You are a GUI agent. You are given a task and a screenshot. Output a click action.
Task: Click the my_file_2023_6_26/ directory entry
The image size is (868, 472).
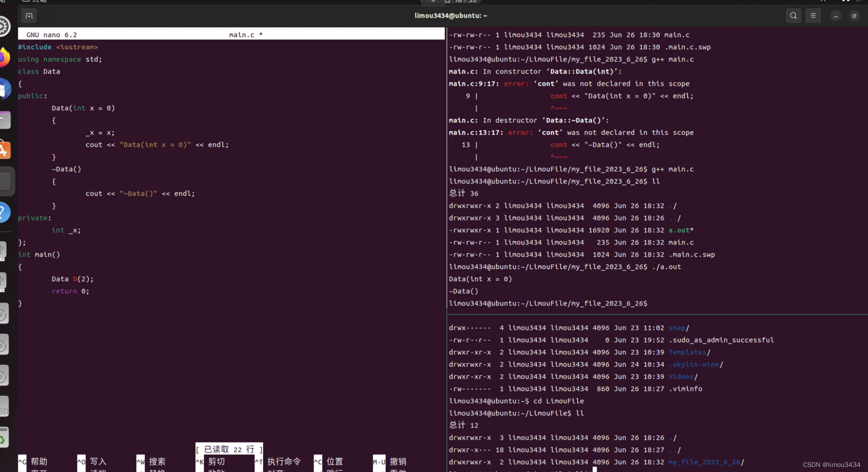pos(706,462)
